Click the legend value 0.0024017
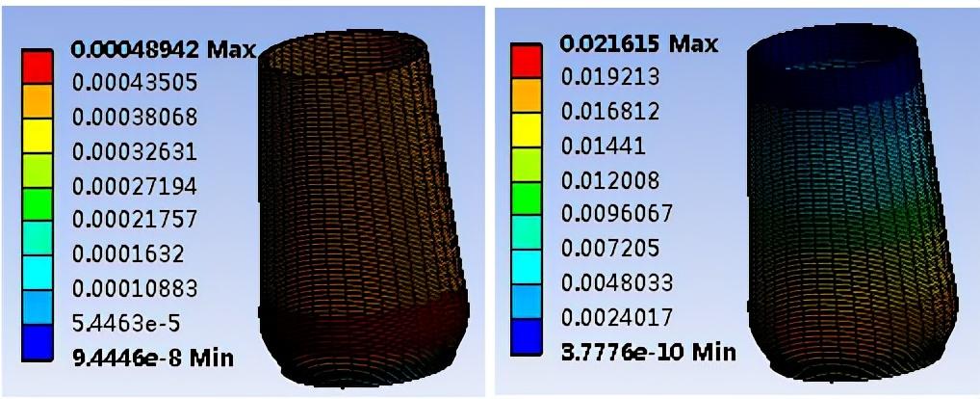The width and height of the screenshot is (980, 399). (615, 318)
